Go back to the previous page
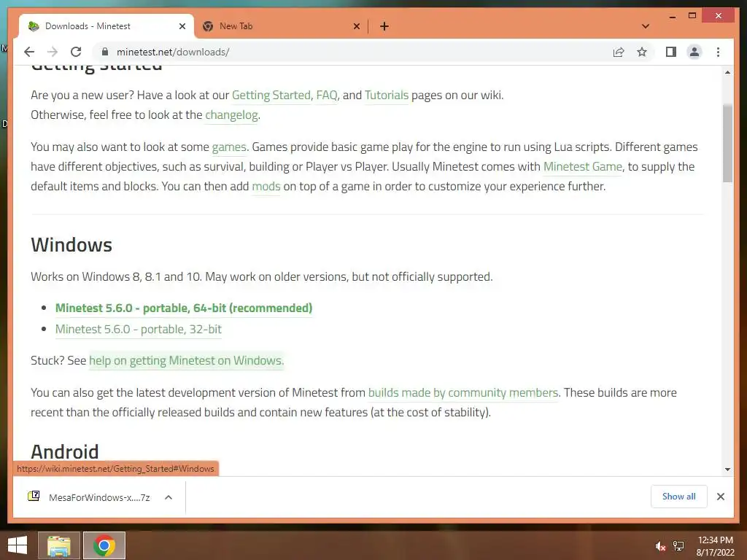Screen dimensions: 747x560 (29, 52)
